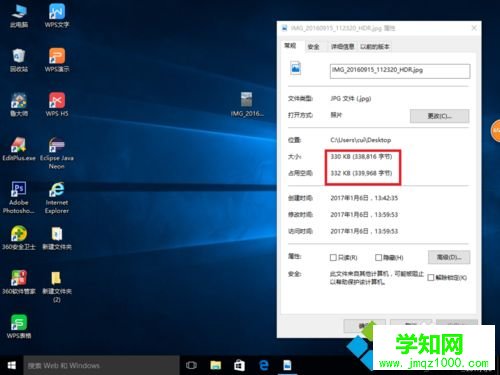
Task: Select the IMG_2016 image file on desktop
Action: [x=247, y=104]
